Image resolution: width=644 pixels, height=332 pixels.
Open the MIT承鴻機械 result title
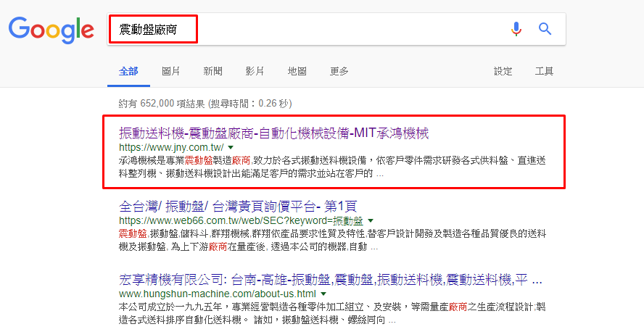[x=274, y=133]
